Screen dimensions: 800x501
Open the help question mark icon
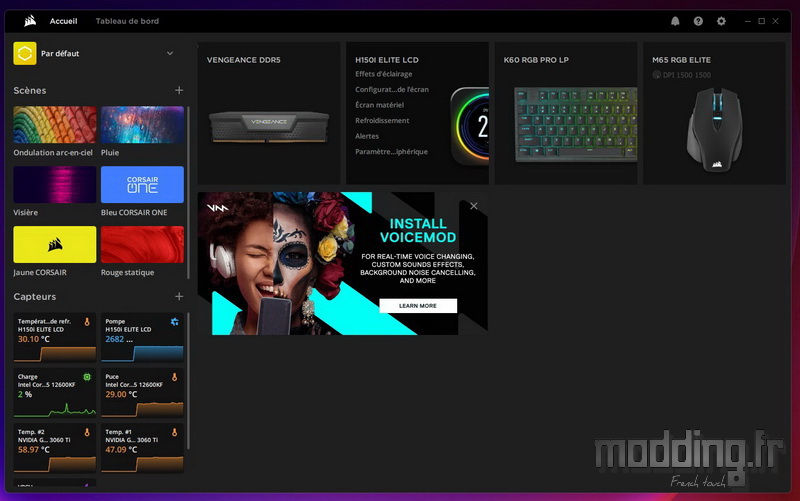698,21
